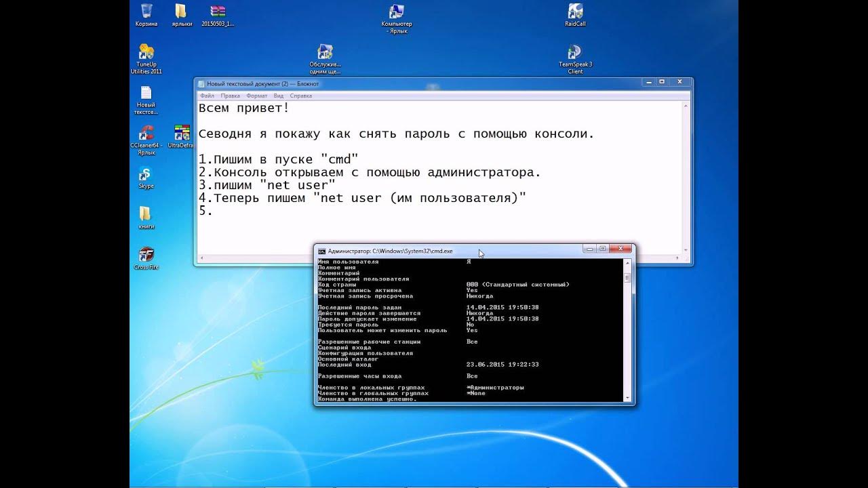This screenshot has height=488, width=868.
Task: Open the Обслужив... одним щелчком desktop shortcut
Action: tap(325, 59)
